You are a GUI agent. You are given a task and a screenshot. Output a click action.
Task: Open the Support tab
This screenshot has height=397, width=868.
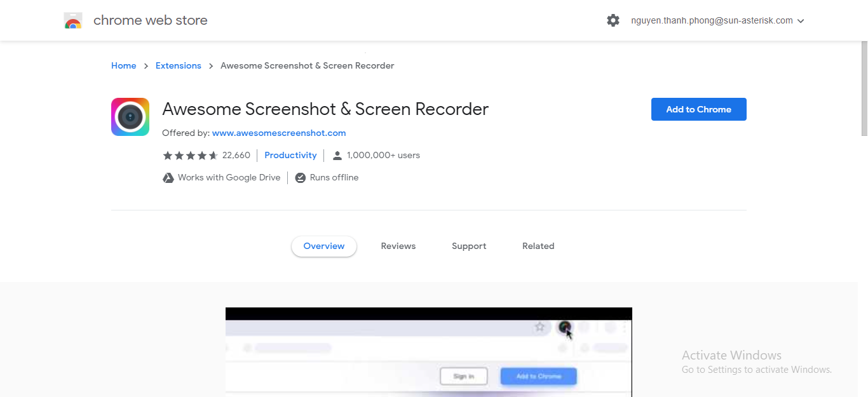469,246
